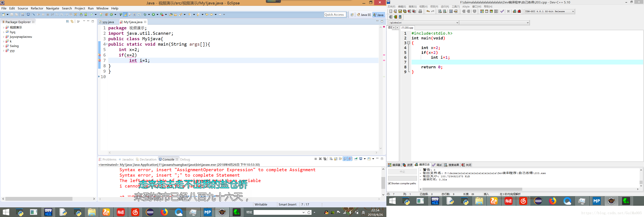644x217 pixels.
Task: Select the hyq project in Package Explorer
Action: [12, 32]
